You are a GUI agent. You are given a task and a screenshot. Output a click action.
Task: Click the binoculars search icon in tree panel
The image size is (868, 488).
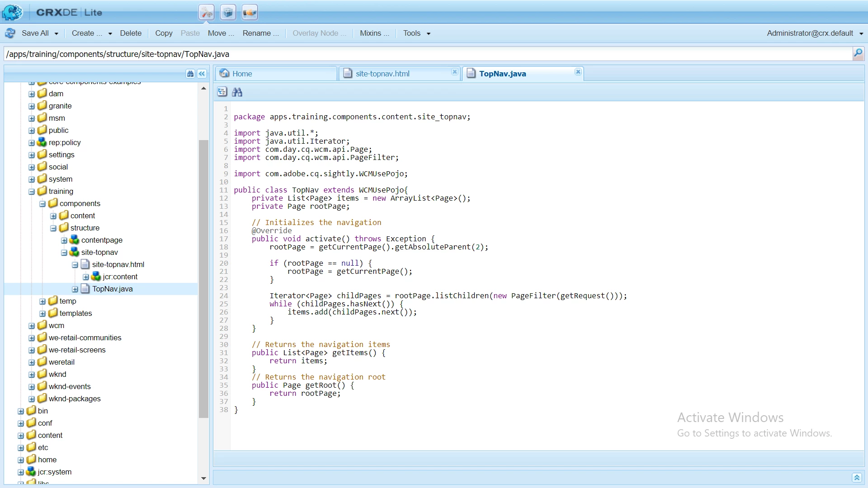coord(190,74)
